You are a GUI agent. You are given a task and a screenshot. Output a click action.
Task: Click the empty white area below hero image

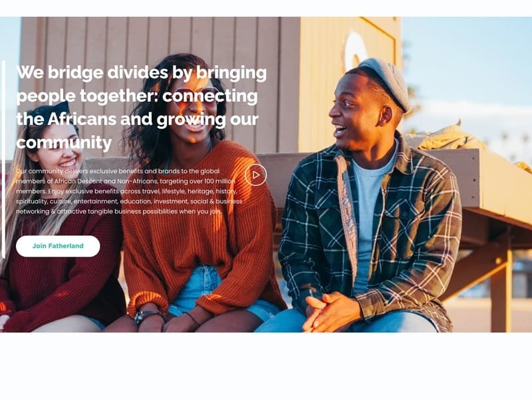pyautogui.click(x=266, y=365)
